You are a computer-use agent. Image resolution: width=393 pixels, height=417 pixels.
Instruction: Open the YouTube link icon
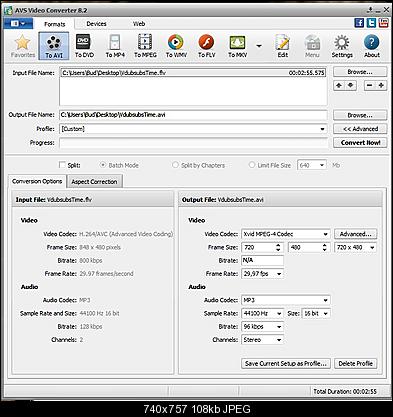pos(384,23)
